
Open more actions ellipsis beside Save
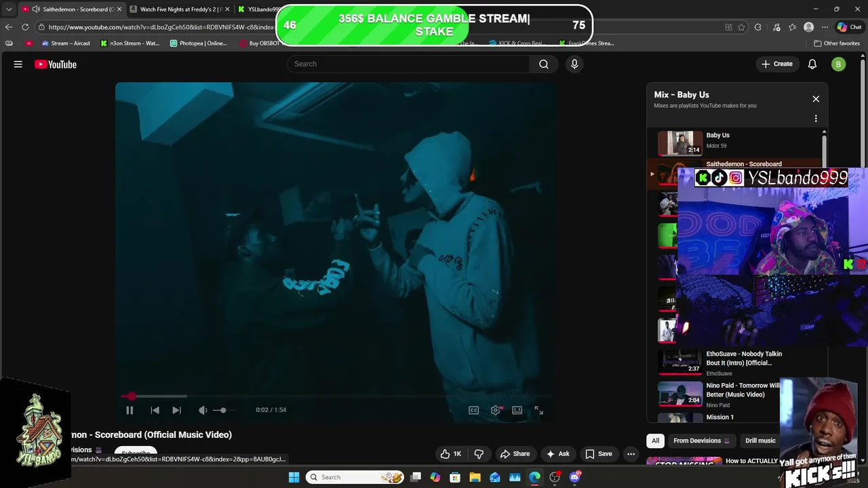631,454
